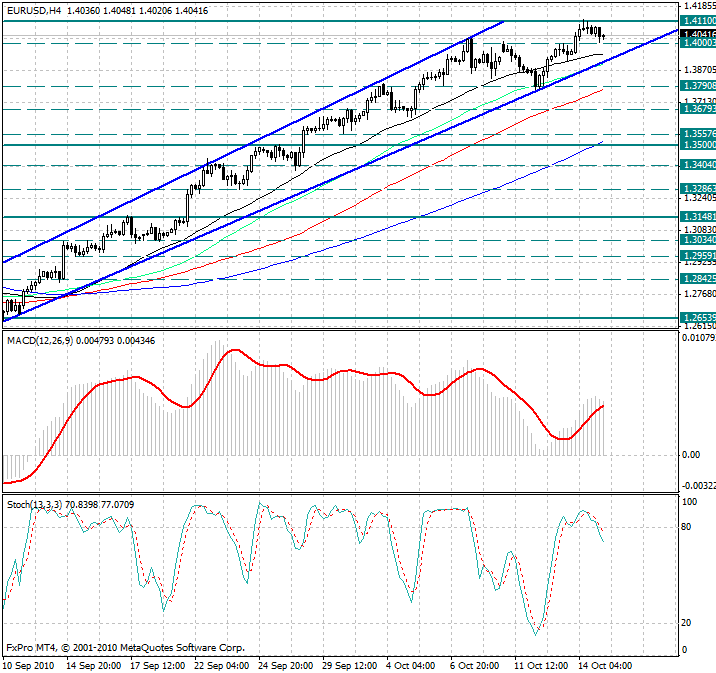The image size is (716, 673).
Task: Click the 29 Sep 12:00 time label
Action: coord(349,666)
